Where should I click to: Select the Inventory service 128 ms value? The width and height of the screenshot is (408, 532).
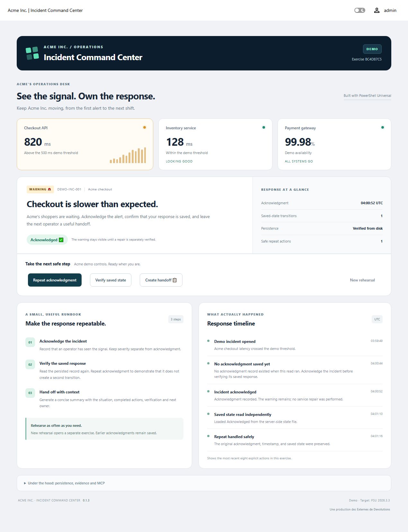[179, 142]
